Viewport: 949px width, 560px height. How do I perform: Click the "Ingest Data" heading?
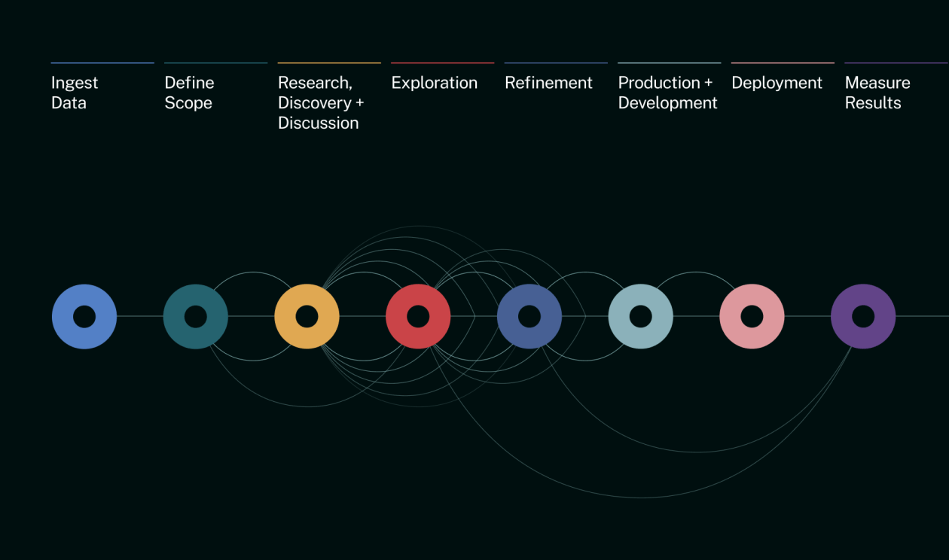[75, 93]
